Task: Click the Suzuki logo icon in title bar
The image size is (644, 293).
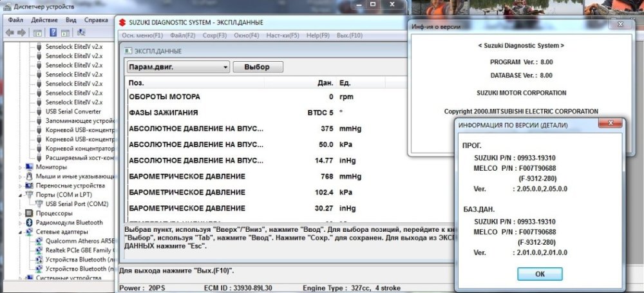Action: pyautogui.click(x=123, y=23)
